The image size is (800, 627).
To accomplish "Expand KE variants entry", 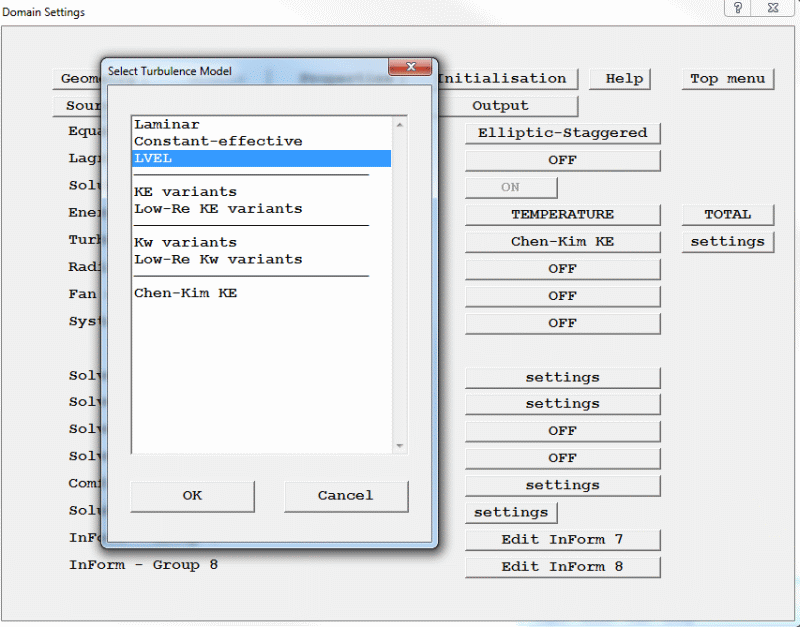I will click(185, 192).
